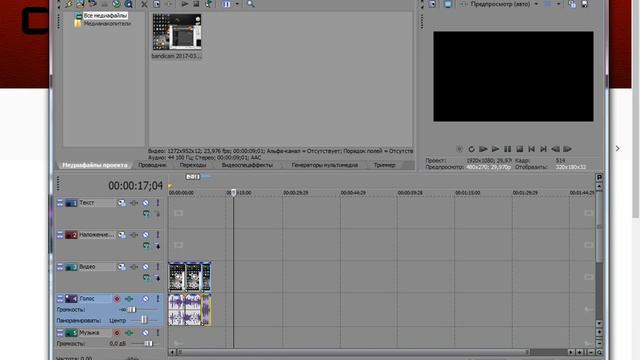Step to previous frame

coord(556,149)
